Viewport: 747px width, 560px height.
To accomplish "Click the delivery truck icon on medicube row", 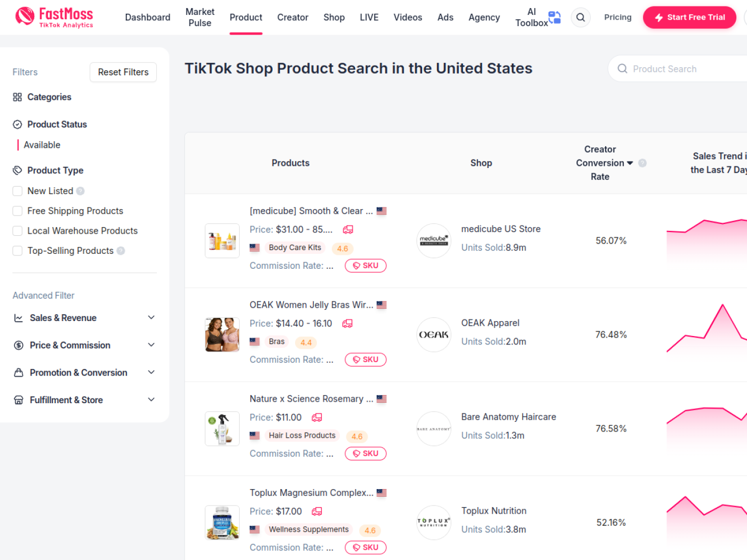I will click(x=348, y=229).
